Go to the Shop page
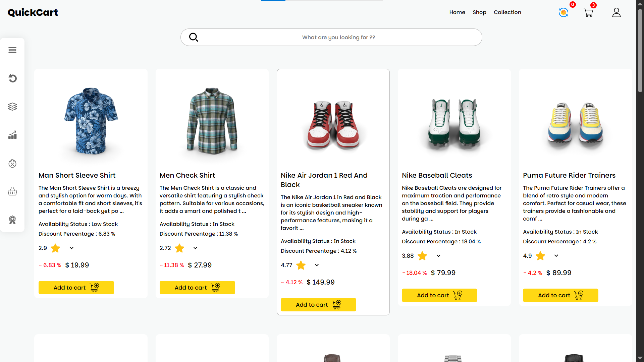The image size is (644, 362). (479, 12)
